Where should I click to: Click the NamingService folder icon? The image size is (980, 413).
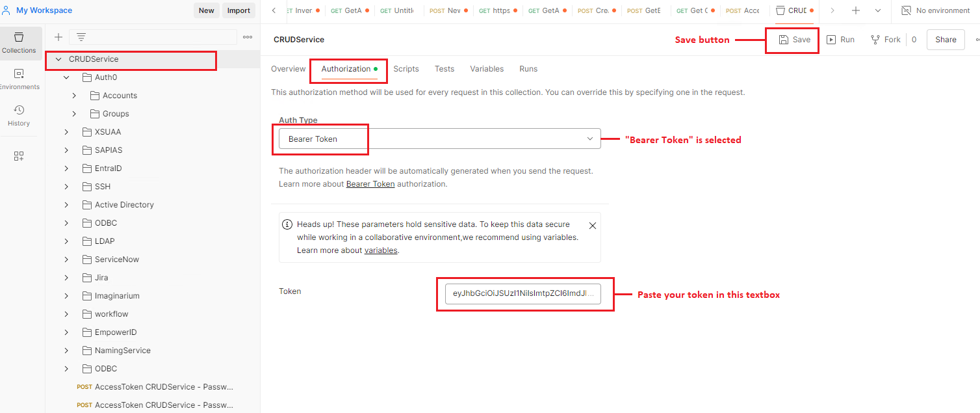[88, 351]
